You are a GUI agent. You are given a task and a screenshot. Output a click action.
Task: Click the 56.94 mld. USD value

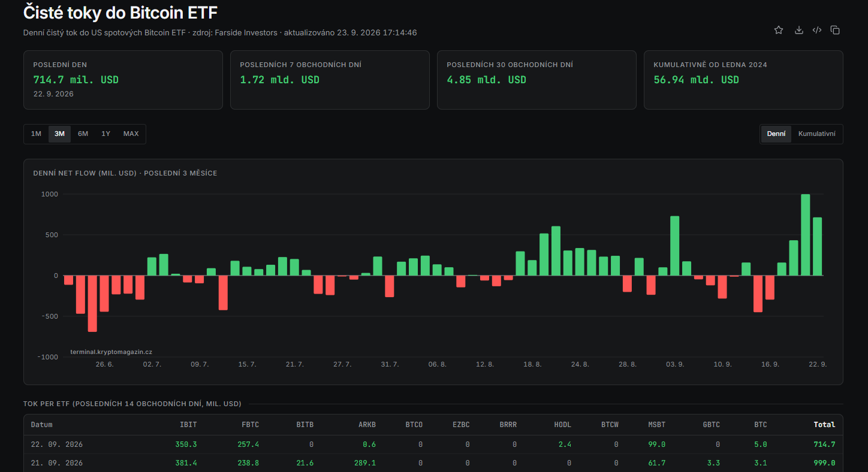[x=696, y=80]
